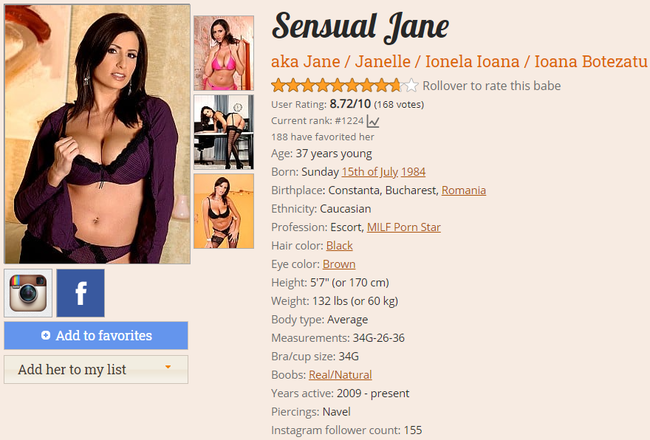Add this profile to favorites
This screenshot has width=650, height=440.
96,335
